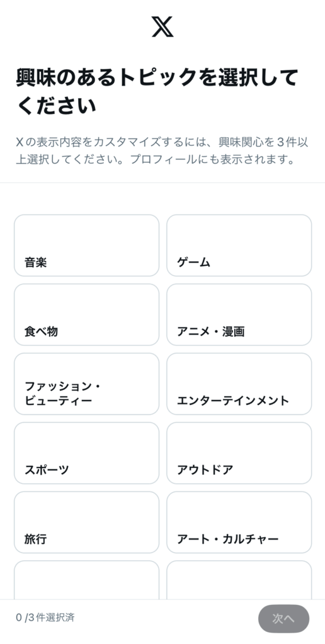This screenshot has width=325, height=644.
Task: Click the 0/3件選択済 counter text
Action: pyautogui.click(x=45, y=618)
